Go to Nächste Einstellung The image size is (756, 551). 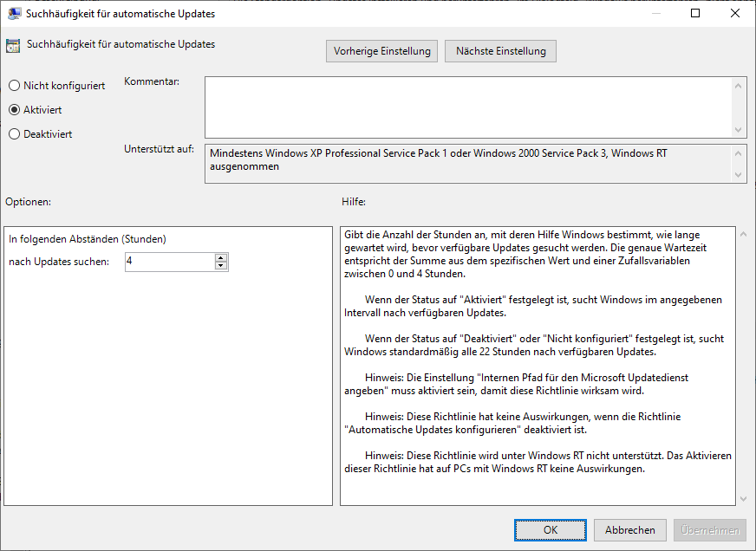click(x=500, y=51)
